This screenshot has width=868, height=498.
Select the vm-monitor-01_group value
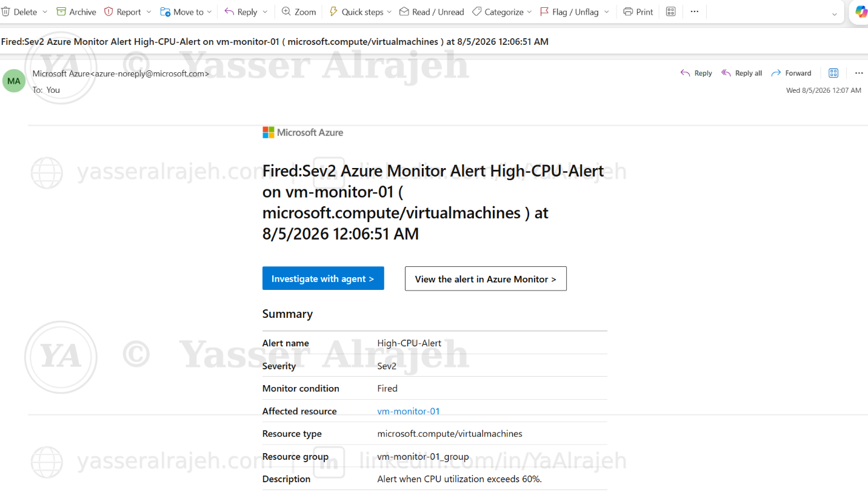423,457
